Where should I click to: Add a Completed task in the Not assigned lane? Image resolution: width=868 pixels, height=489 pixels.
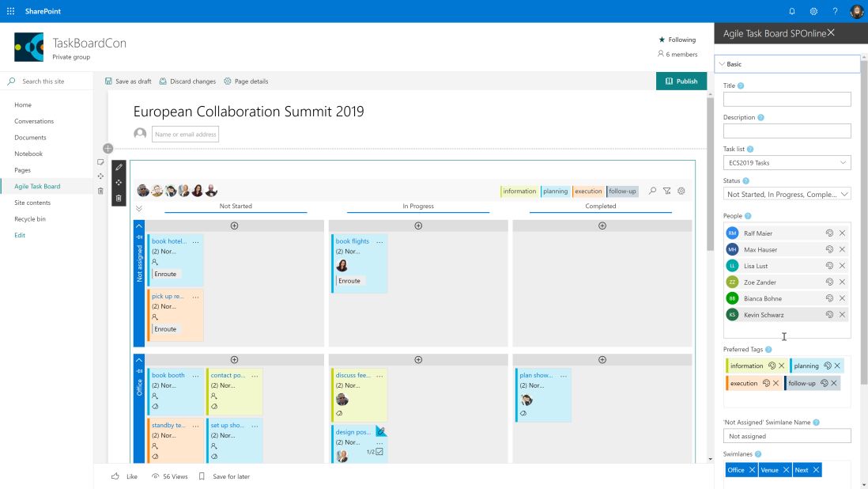[602, 226]
